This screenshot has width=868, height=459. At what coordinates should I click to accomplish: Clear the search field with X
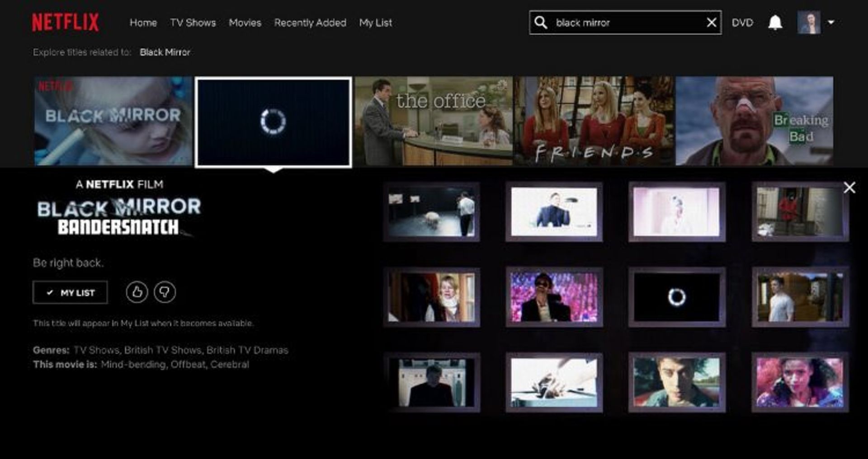click(711, 23)
